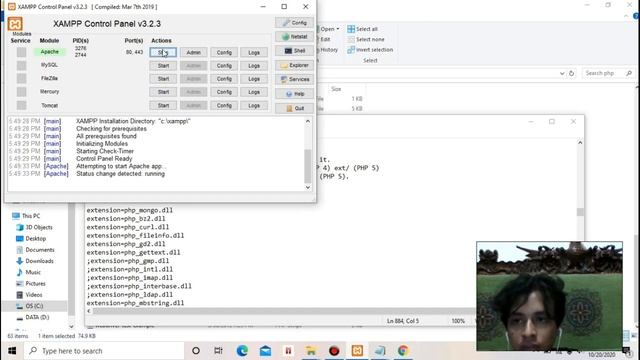This screenshot has height=360, width=640.
Task: Toggle Tomcat service install checkbox
Action: pyautogui.click(x=21, y=105)
